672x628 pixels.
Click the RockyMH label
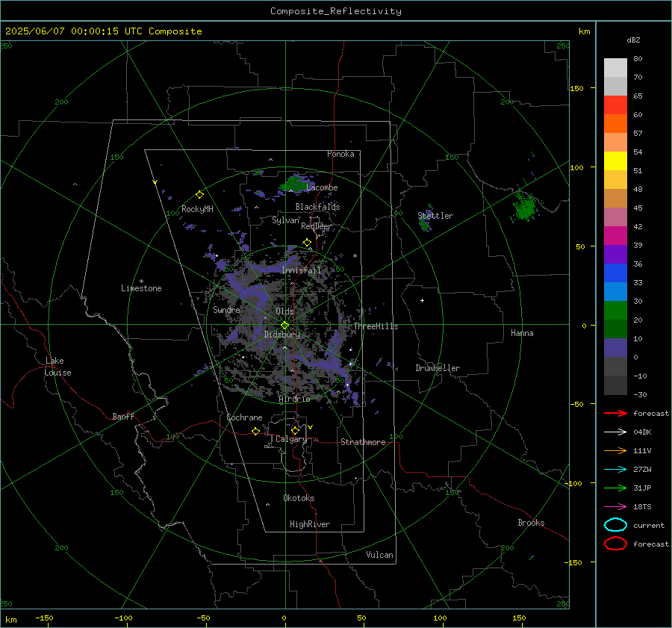(x=197, y=209)
